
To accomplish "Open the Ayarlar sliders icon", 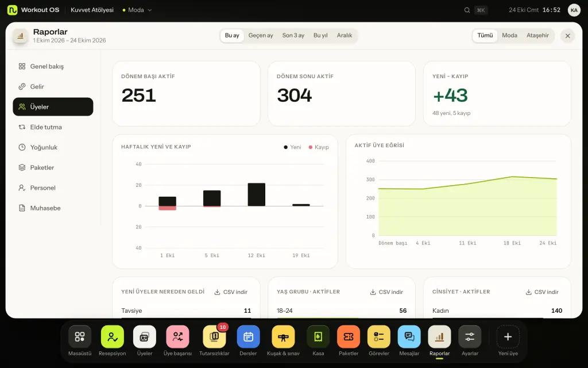I will [x=470, y=336].
